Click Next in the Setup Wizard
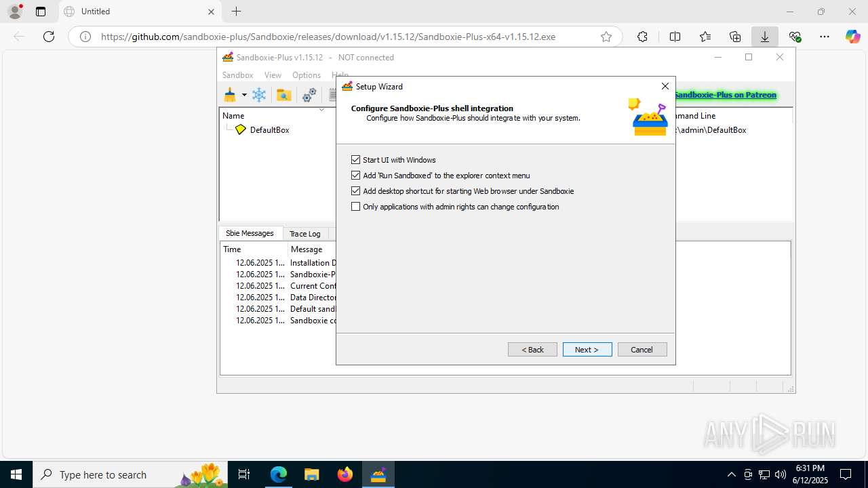The height and width of the screenshot is (488, 868). point(587,350)
